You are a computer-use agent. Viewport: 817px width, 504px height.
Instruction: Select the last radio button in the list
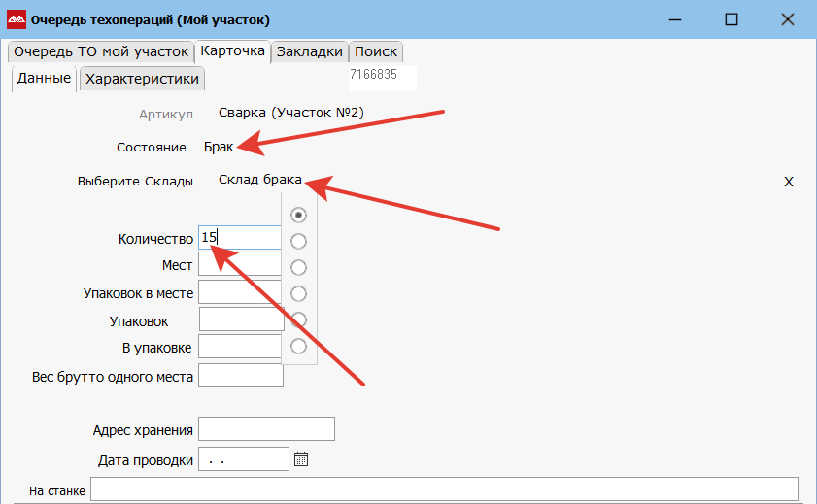pyautogui.click(x=299, y=346)
